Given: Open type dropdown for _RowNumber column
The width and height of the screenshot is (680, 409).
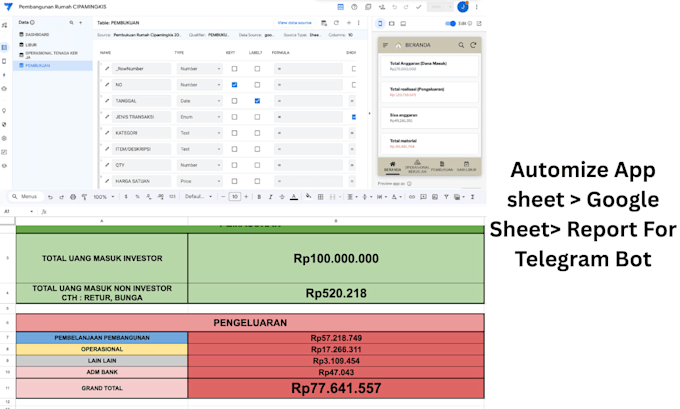Looking at the screenshot, I should point(199,69).
